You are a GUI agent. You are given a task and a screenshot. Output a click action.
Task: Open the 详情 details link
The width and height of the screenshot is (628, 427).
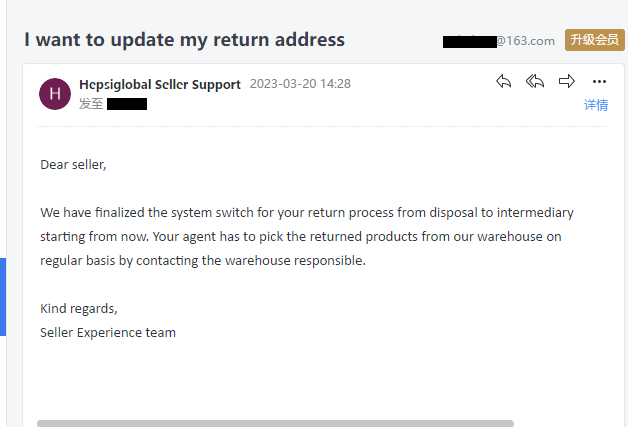click(596, 105)
